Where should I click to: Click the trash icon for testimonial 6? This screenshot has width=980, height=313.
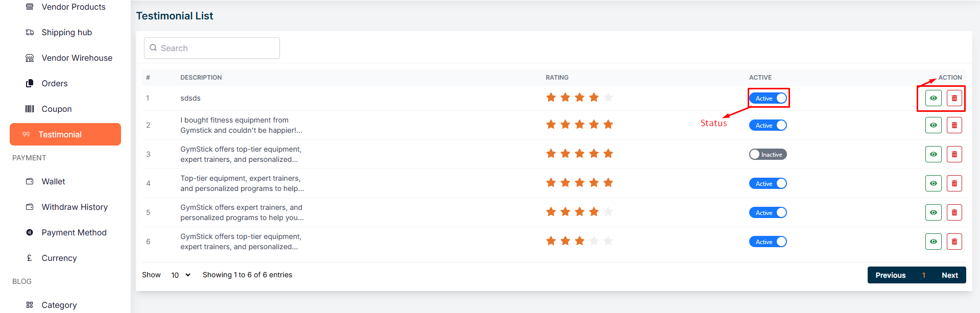pyautogui.click(x=954, y=242)
